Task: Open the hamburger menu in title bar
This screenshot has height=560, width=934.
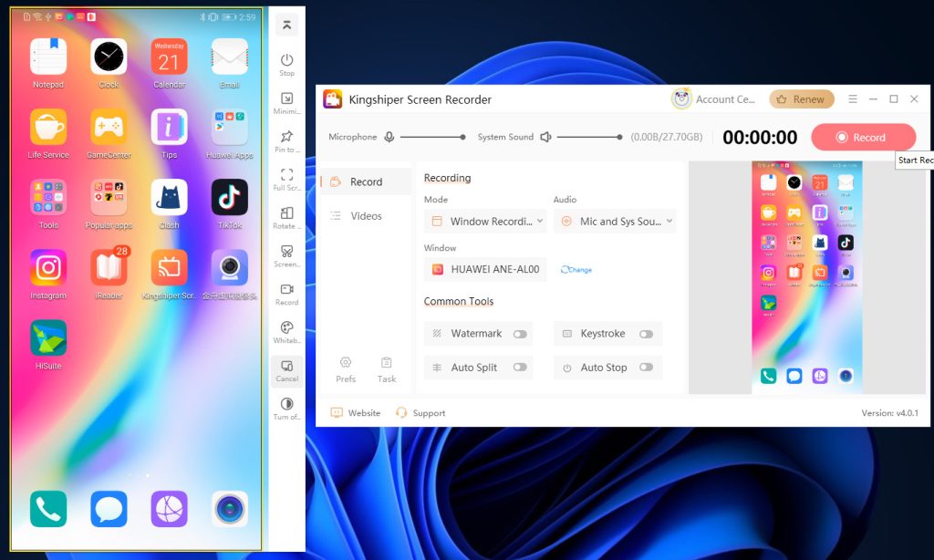Action: tap(853, 99)
